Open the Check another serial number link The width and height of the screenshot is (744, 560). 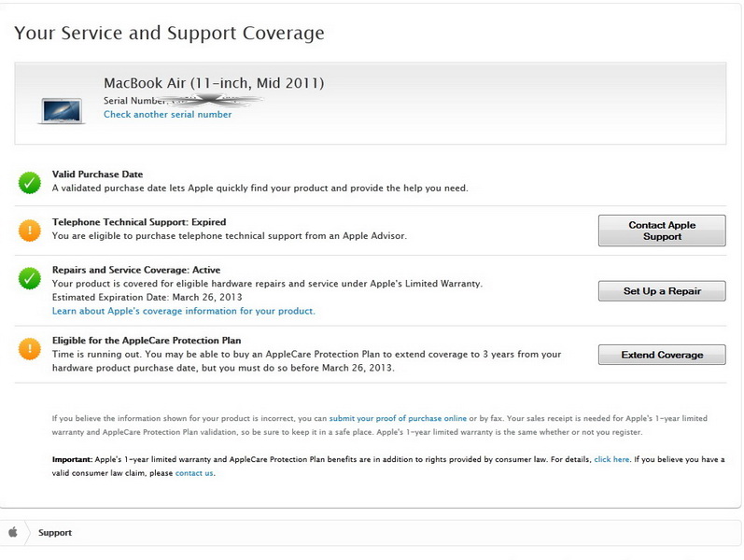pyautogui.click(x=167, y=115)
